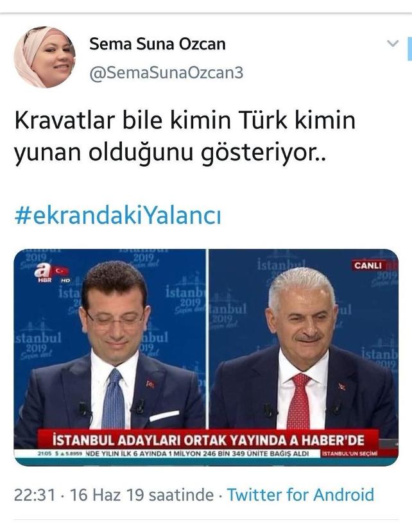
Task: Click the display name Sema Suna Ozcan
Action: (x=157, y=44)
